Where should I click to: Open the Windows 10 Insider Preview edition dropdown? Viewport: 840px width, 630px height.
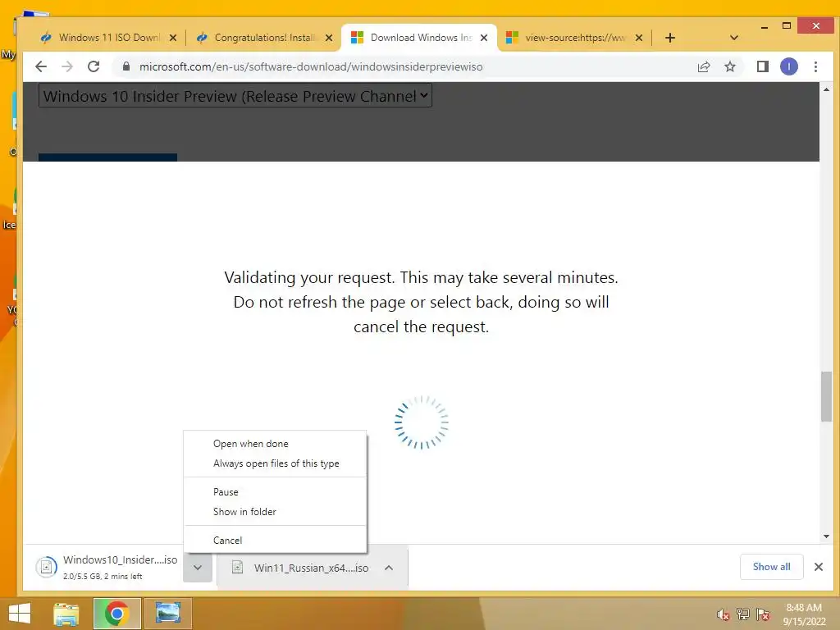click(x=235, y=96)
